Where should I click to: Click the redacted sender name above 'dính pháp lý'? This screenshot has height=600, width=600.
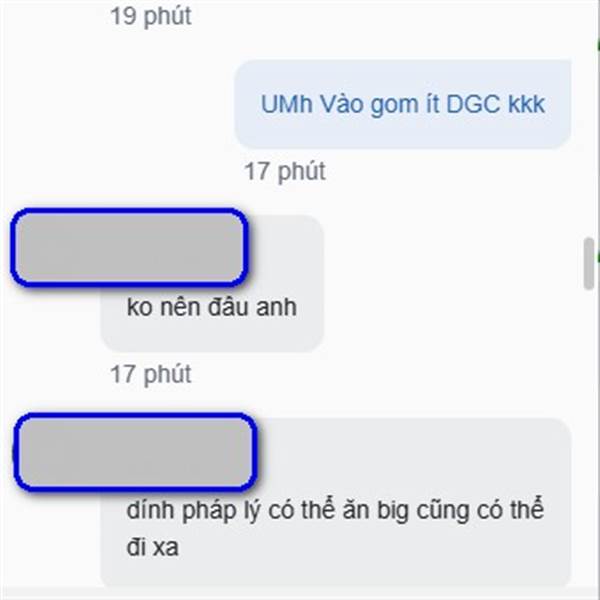click(135, 452)
